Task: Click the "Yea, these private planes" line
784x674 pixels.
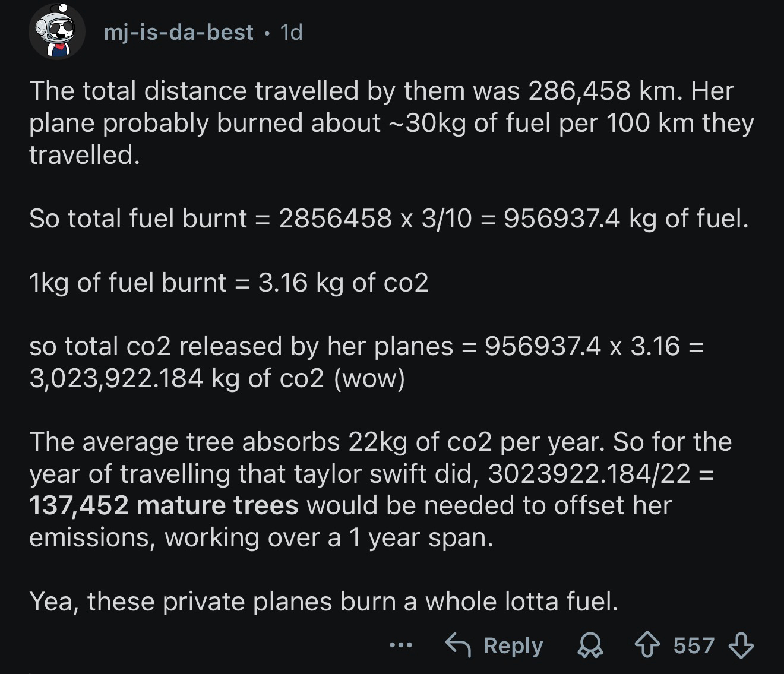Action: point(324,602)
